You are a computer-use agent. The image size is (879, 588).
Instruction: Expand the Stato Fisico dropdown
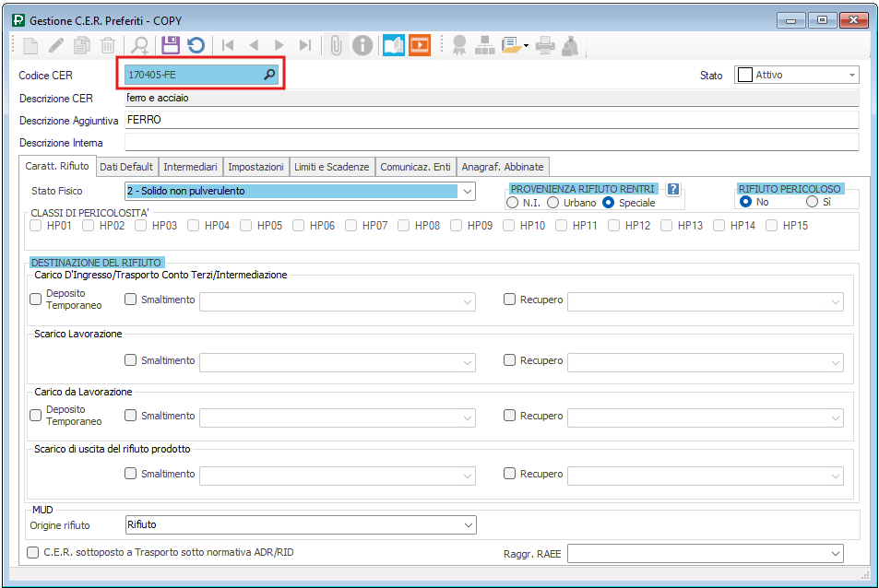tap(467, 192)
